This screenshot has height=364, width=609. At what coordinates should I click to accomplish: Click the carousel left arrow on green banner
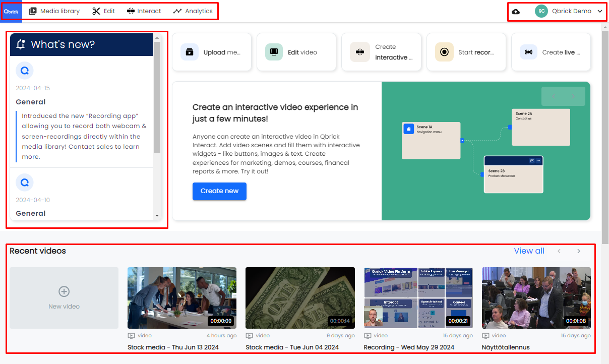click(553, 96)
